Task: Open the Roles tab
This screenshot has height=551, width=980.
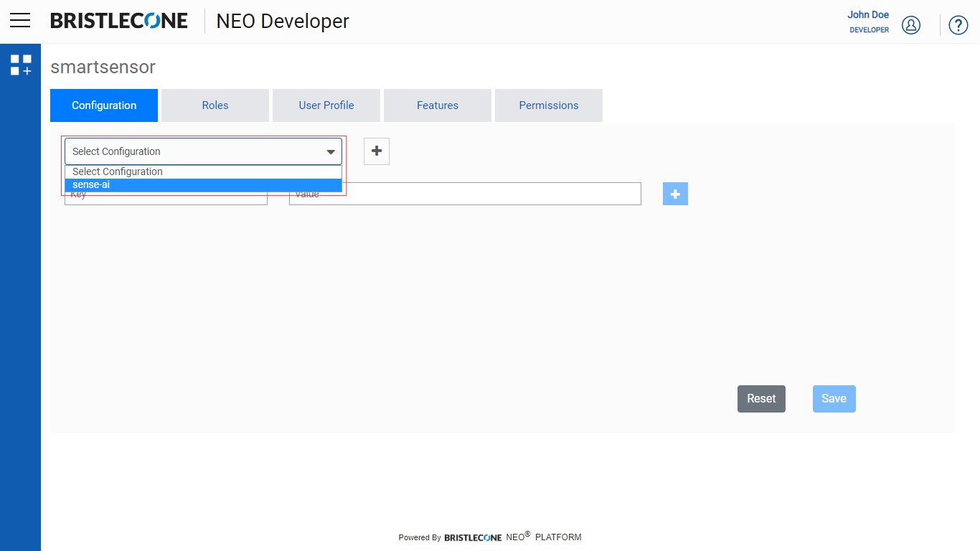Action: [215, 105]
